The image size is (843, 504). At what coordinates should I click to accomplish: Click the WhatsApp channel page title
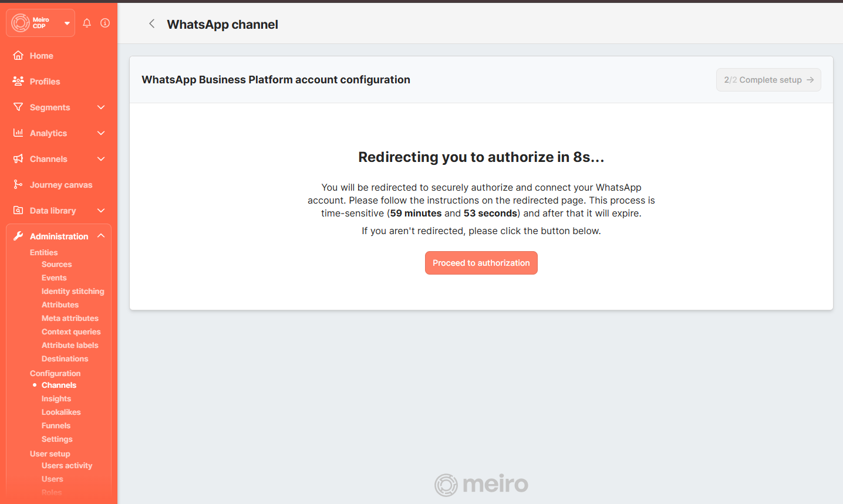[222, 25]
